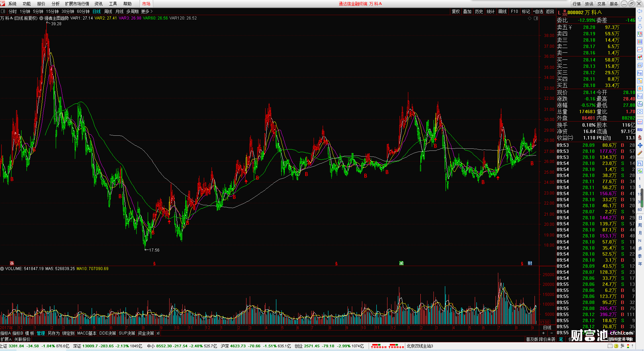Expand the 扩展 panel at the bottom
Screen dimensions: 644x351
point(6,339)
